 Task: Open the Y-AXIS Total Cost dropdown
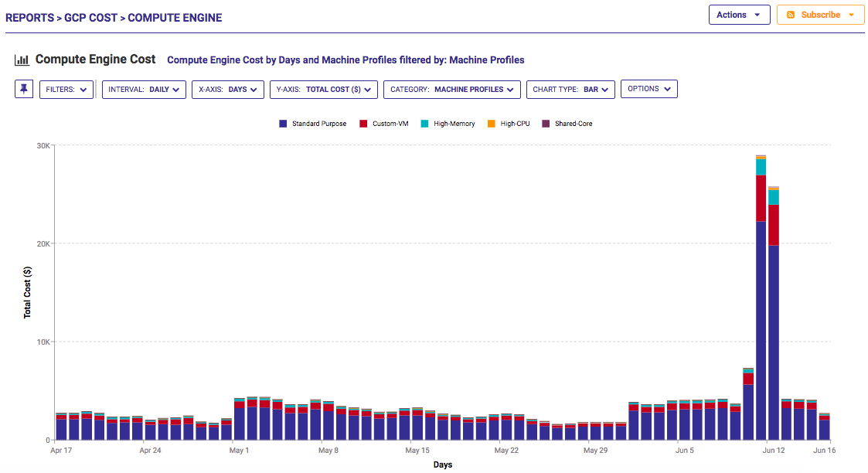tap(323, 89)
